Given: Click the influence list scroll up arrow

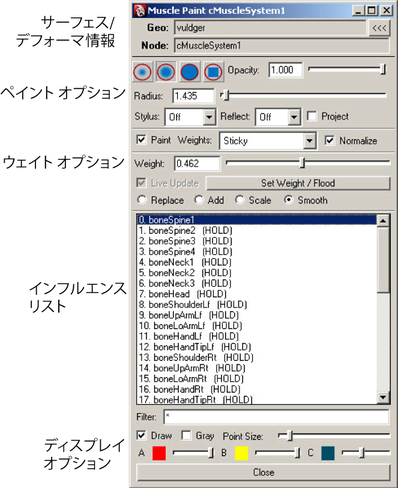Looking at the screenshot, I should [x=383, y=220].
